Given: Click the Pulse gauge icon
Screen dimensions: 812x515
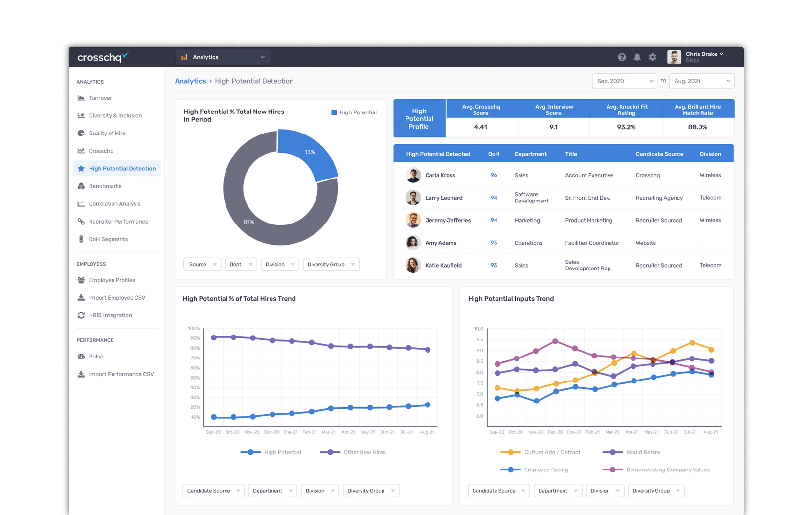Looking at the screenshot, I should pyautogui.click(x=81, y=357).
